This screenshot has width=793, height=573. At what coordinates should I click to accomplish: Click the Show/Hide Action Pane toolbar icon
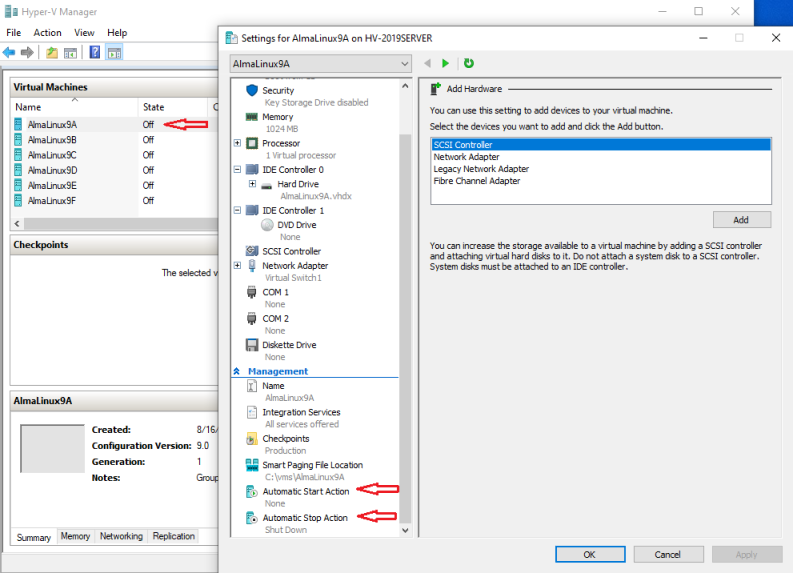click(x=114, y=52)
